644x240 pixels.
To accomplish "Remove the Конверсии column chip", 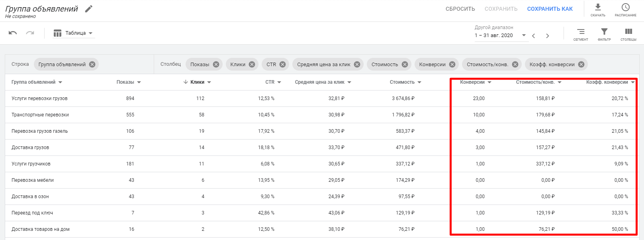I will coord(452,65).
